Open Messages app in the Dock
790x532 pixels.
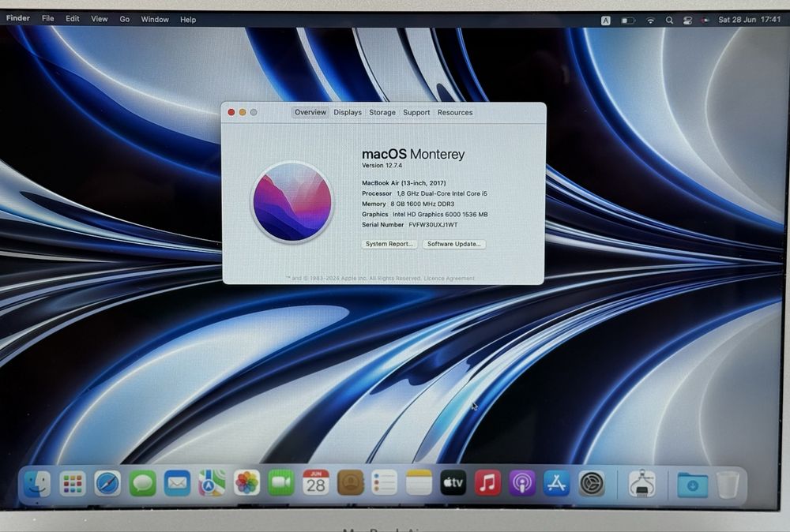(x=142, y=484)
